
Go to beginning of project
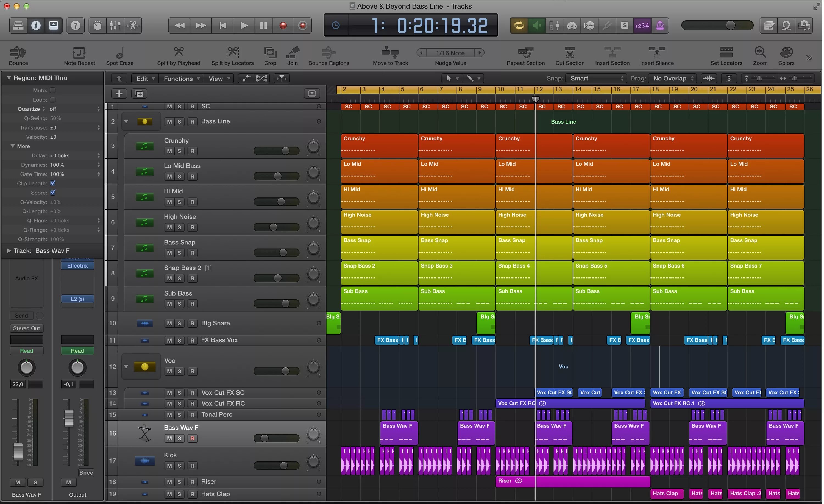point(222,26)
